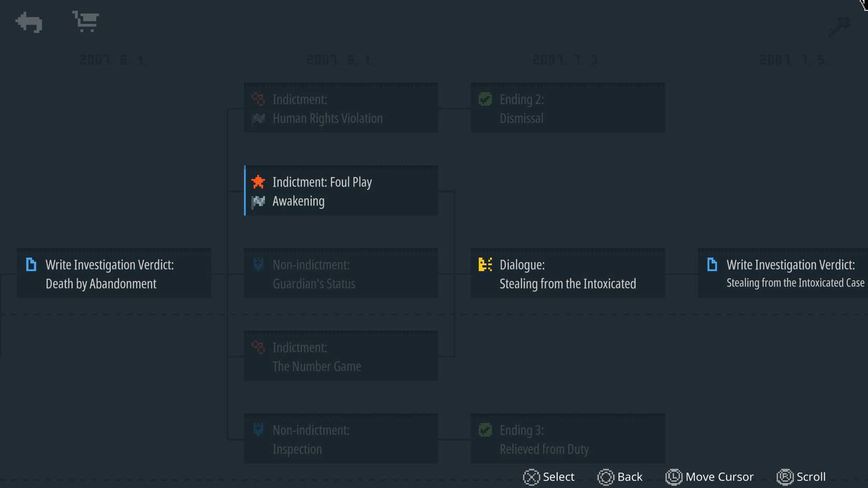868x488 pixels.
Task: Click the shield icon on Guardian's Status
Action: click(x=258, y=264)
